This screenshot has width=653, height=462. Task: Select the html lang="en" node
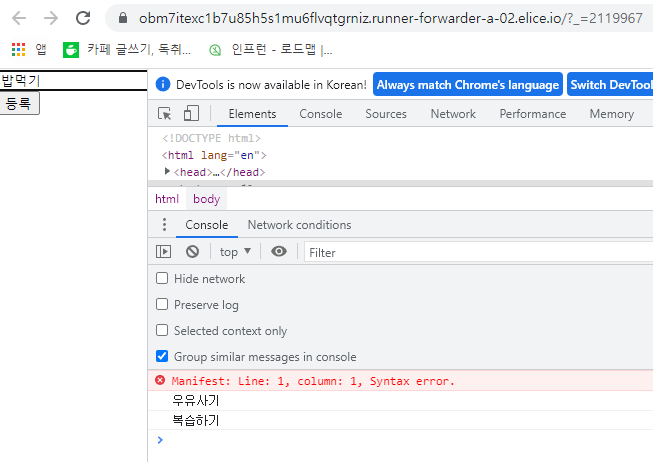point(214,155)
